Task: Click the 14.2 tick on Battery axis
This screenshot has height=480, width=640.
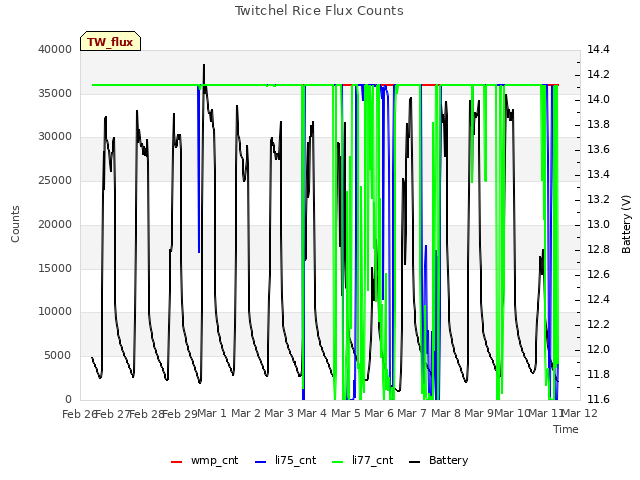Action: click(598, 75)
